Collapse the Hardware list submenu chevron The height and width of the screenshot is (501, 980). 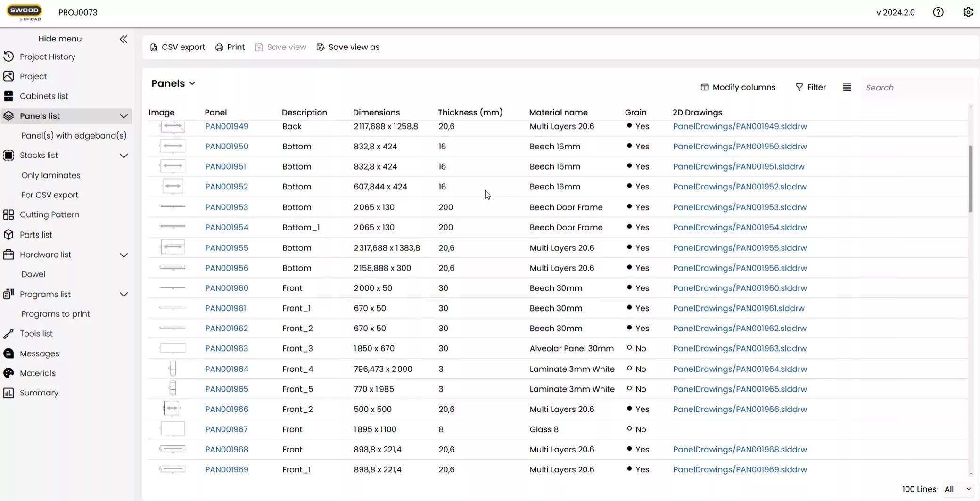click(124, 255)
